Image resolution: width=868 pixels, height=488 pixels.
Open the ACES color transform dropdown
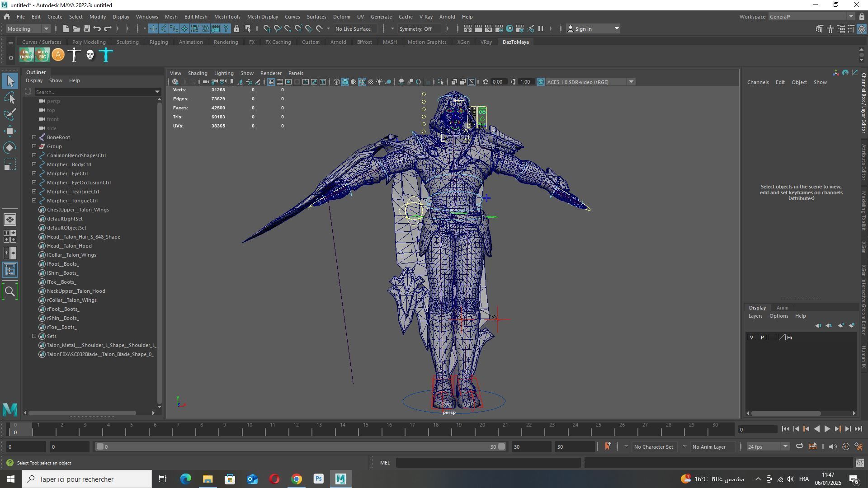click(x=590, y=82)
